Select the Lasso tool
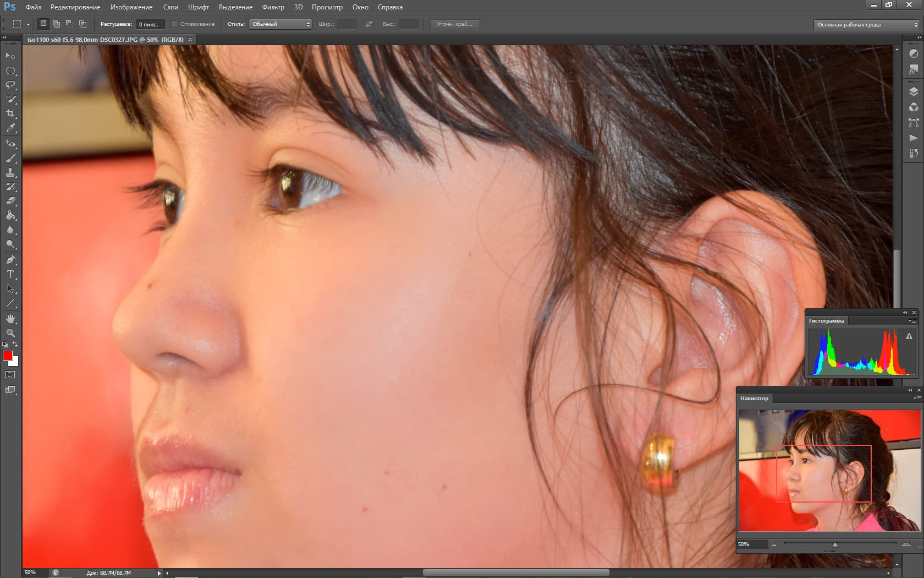 (x=10, y=85)
